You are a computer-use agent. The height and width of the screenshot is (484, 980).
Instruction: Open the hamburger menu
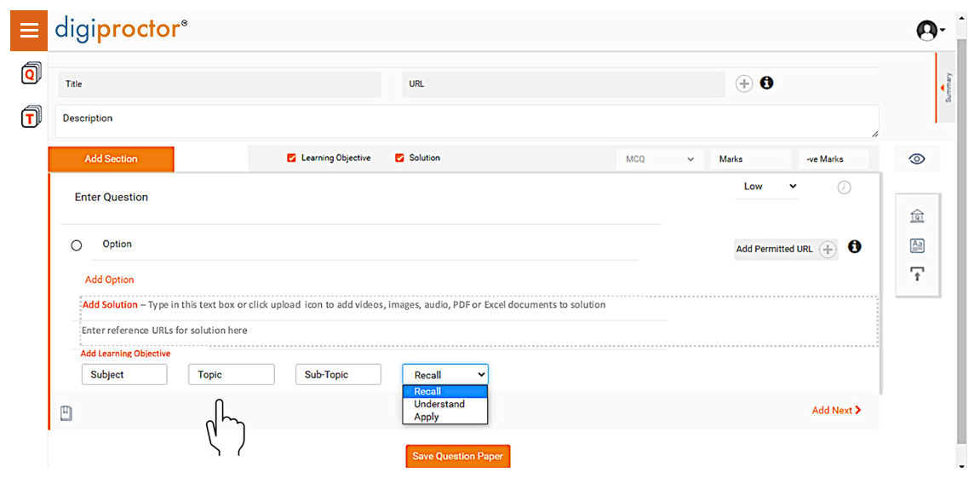click(x=29, y=31)
